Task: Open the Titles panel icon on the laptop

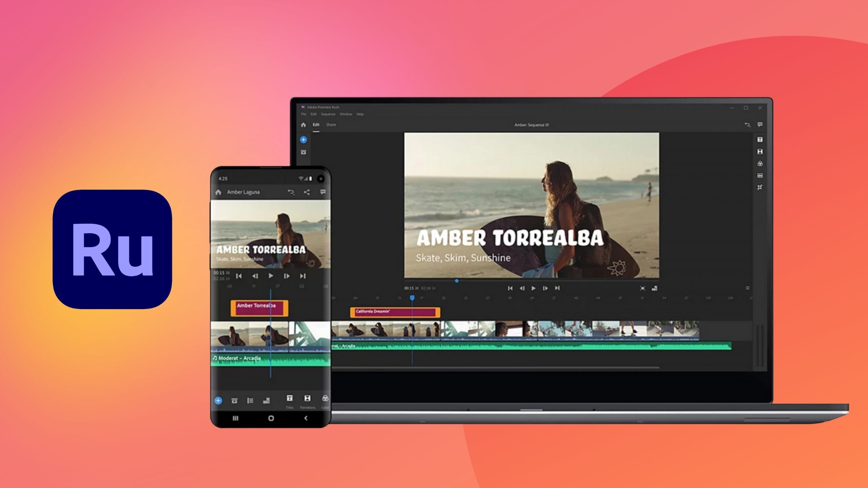Action: 760,139
